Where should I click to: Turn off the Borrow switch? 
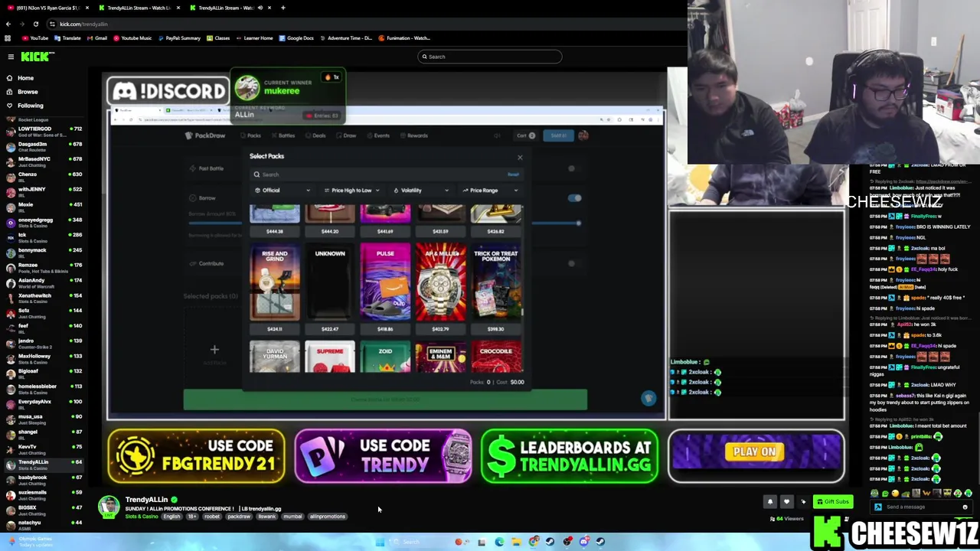pyautogui.click(x=574, y=198)
